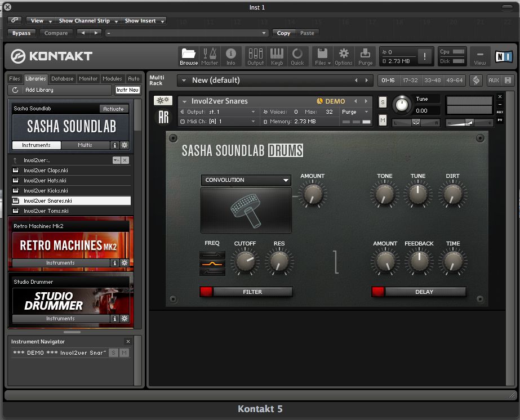Open the Files disk menu
The width and height of the screenshot is (520, 420).
point(322,56)
